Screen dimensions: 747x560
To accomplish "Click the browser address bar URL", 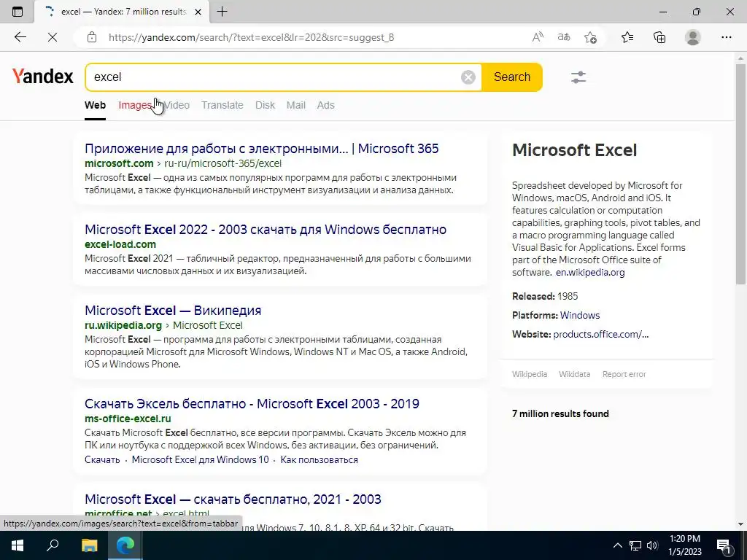I will 251,37.
